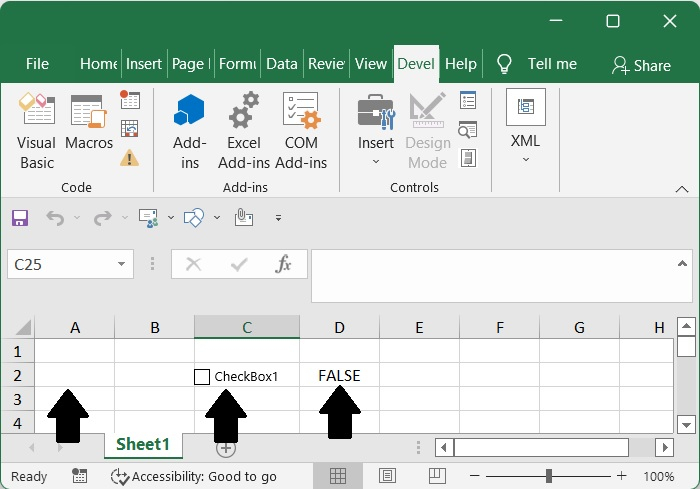The height and width of the screenshot is (489, 700).
Task: Click the zoom slider handle
Action: 549,476
